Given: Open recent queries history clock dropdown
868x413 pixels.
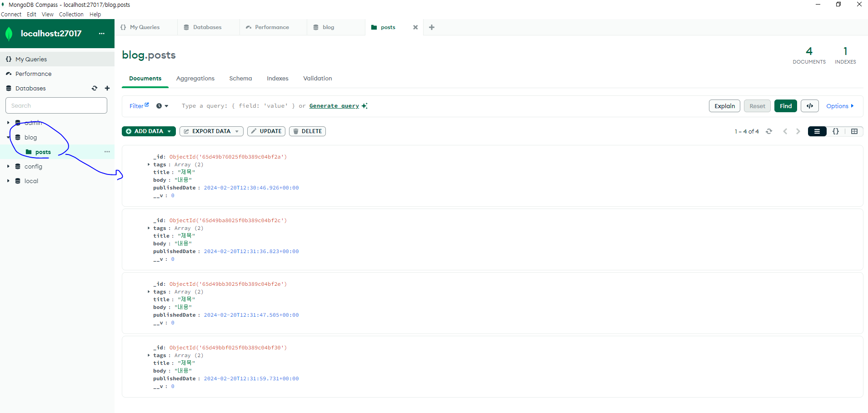Looking at the screenshot, I should pyautogui.click(x=162, y=106).
